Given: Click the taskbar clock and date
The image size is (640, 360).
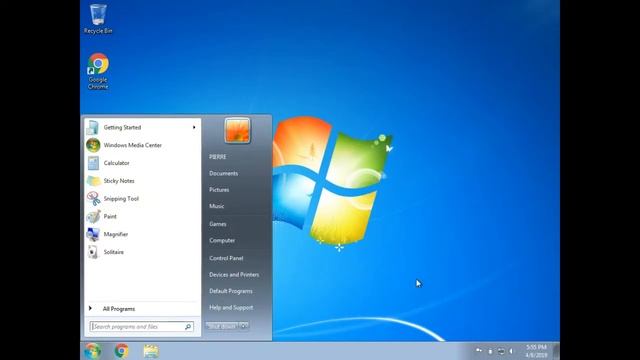Looking at the screenshot, I should [x=536, y=351].
